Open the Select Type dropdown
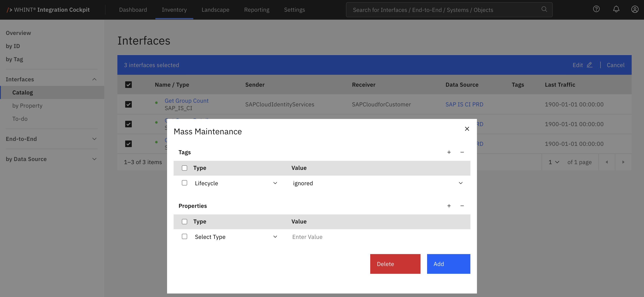Screen dimensions: 644x297 point(236,237)
